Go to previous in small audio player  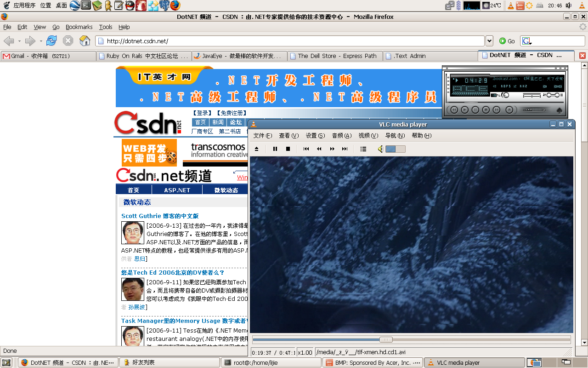pos(454,109)
